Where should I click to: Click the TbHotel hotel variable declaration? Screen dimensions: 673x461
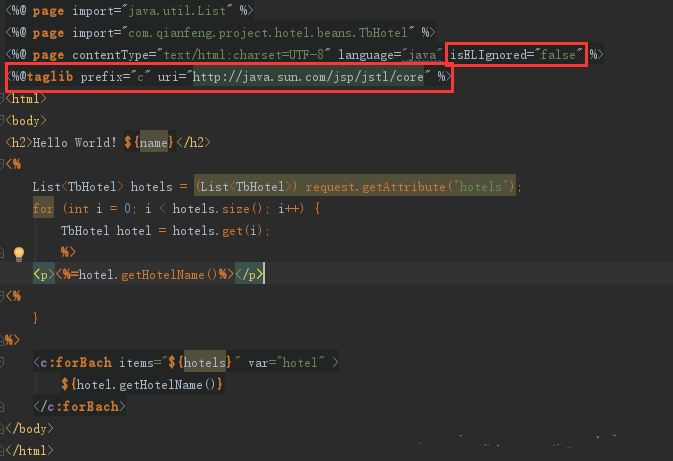tap(106, 231)
